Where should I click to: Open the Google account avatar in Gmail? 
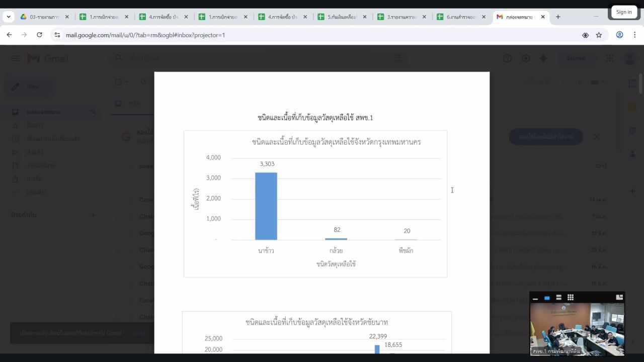(x=629, y=58)
